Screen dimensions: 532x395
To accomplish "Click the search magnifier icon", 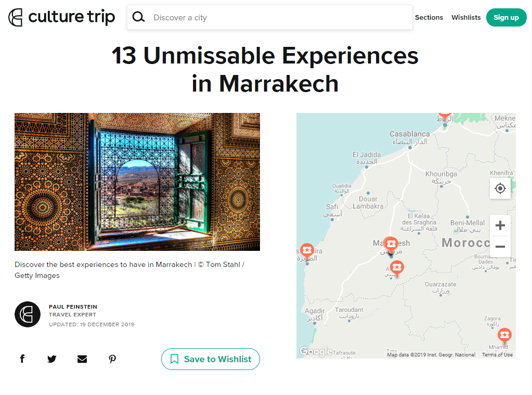I will (138, 17).
